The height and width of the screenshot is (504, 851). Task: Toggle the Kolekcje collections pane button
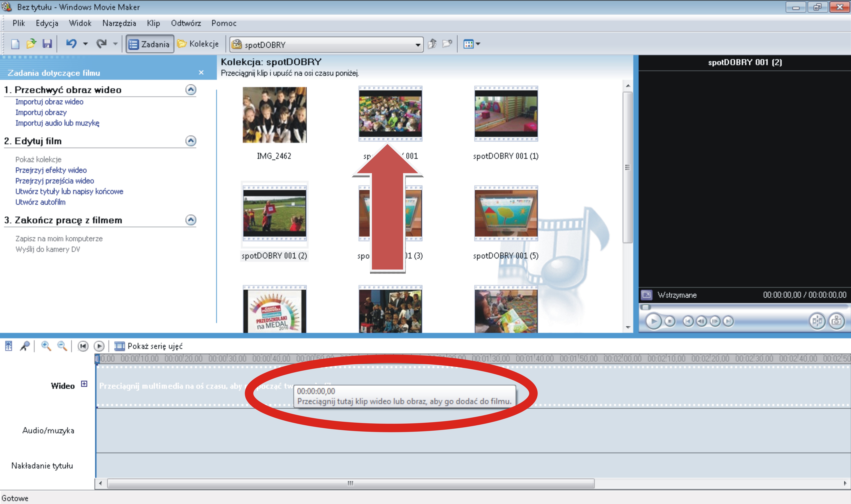198,44
